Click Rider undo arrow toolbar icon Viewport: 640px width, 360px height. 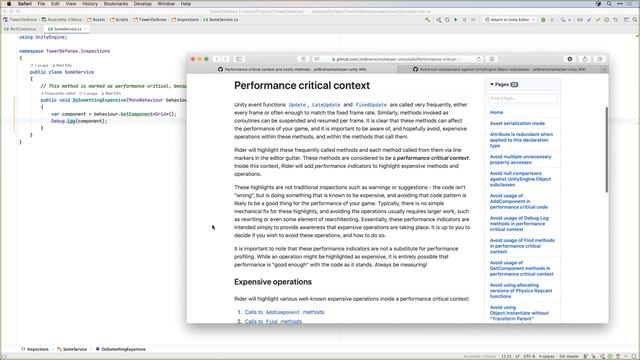point(616,20)
